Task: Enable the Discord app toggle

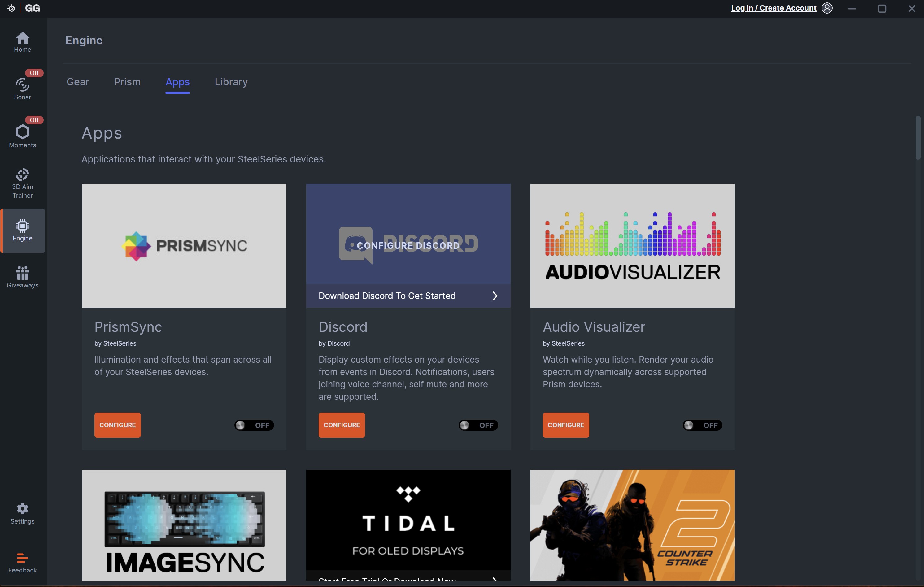Action: [478, 425]
